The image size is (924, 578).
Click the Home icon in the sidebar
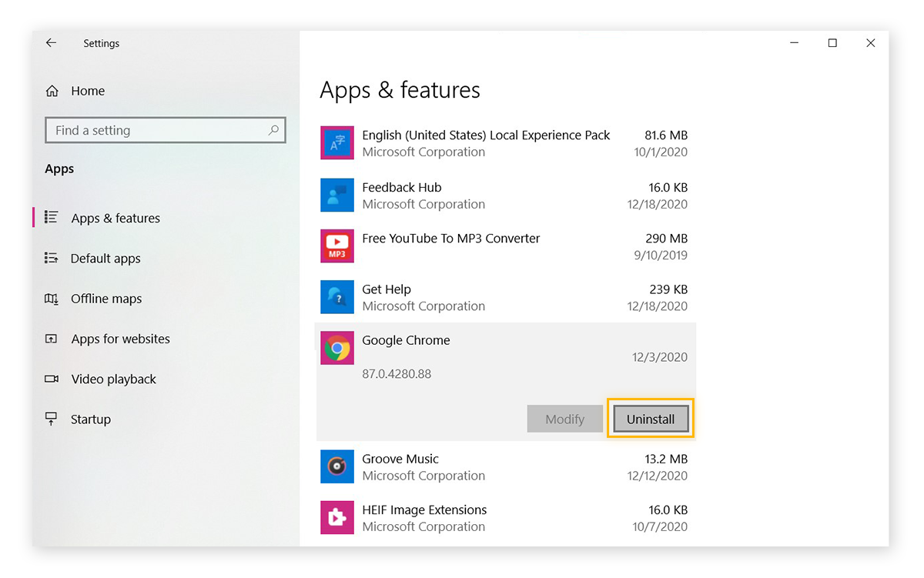[51, 90]
